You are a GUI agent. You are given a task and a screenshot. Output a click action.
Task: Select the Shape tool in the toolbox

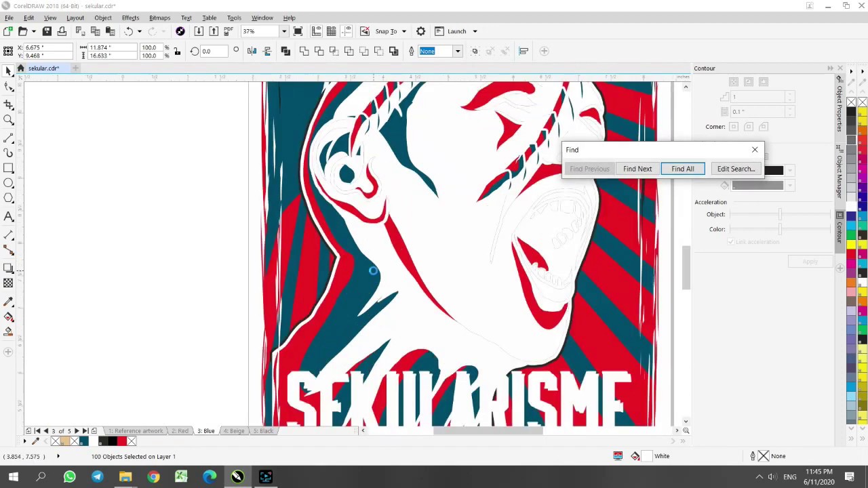tap(8, 87)
